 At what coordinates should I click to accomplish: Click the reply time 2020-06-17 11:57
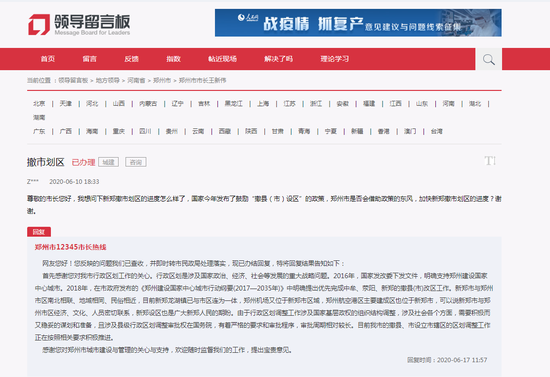pyautogui.click(x=447, y=360)
